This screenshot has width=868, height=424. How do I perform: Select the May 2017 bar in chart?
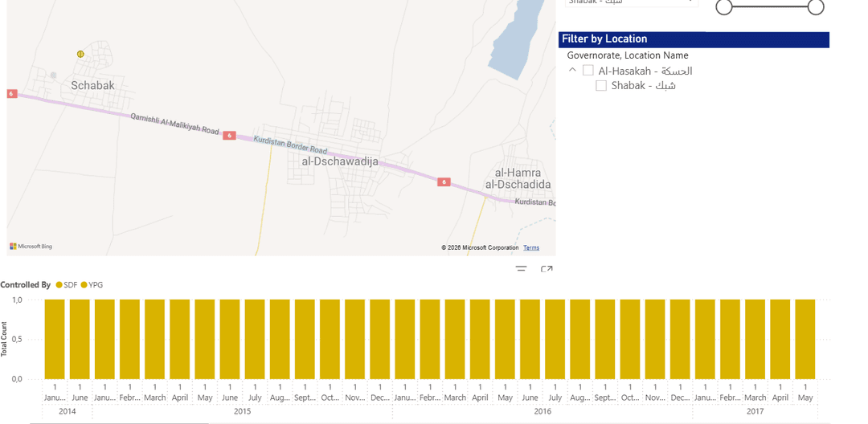click(x=805, y=339)
